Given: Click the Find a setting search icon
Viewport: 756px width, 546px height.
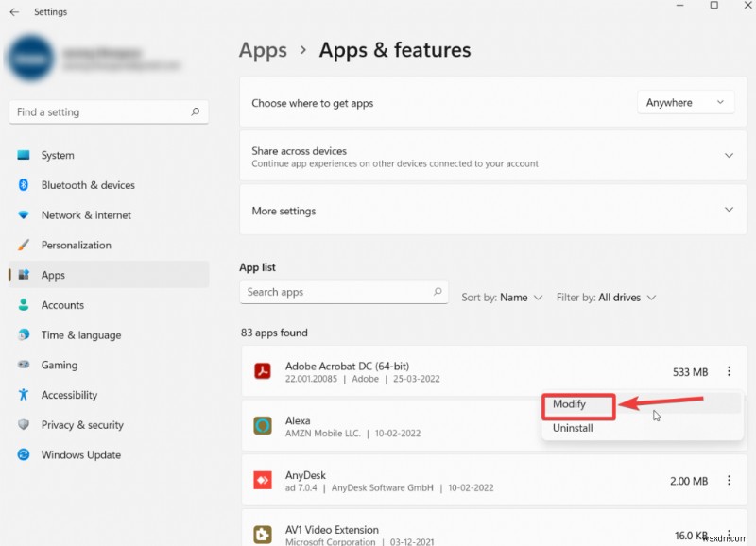Looking at the screenshot, I should coord(196,111).
